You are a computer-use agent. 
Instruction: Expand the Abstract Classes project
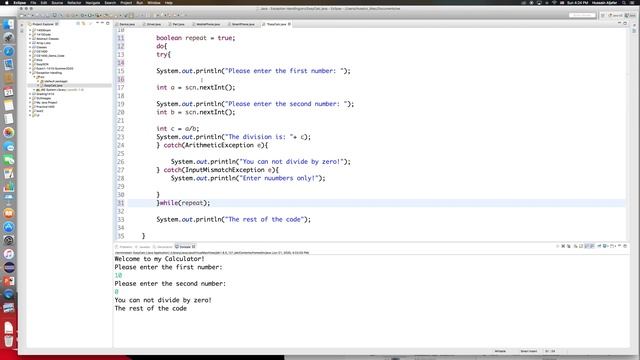[30, 39]
